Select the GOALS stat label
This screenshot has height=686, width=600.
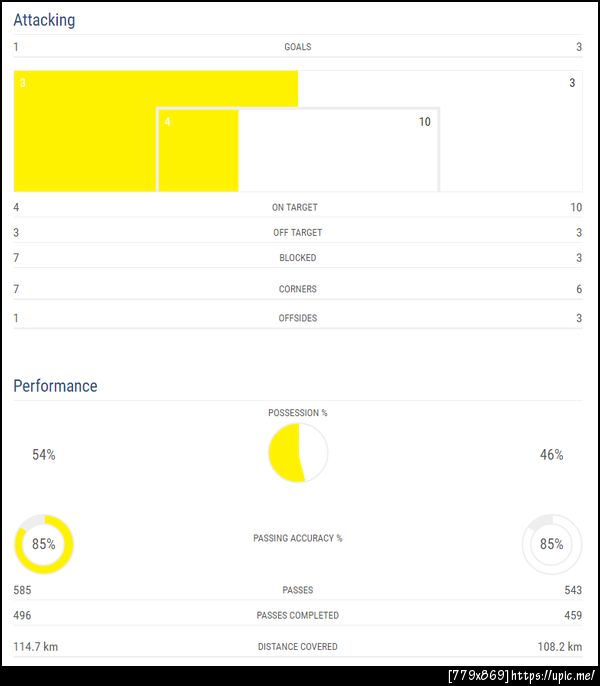(297, 47)
